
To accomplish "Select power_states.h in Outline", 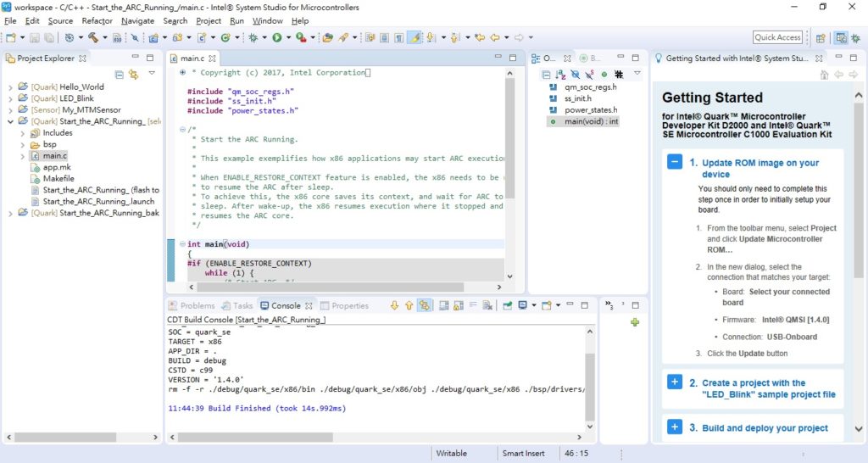I will 590,110.
